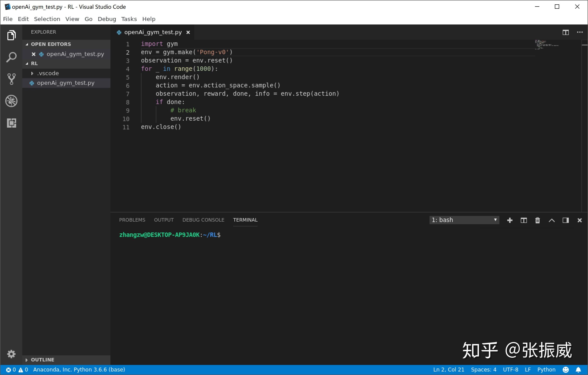
Task: Move the panel to the right
Action: (566, 220)
